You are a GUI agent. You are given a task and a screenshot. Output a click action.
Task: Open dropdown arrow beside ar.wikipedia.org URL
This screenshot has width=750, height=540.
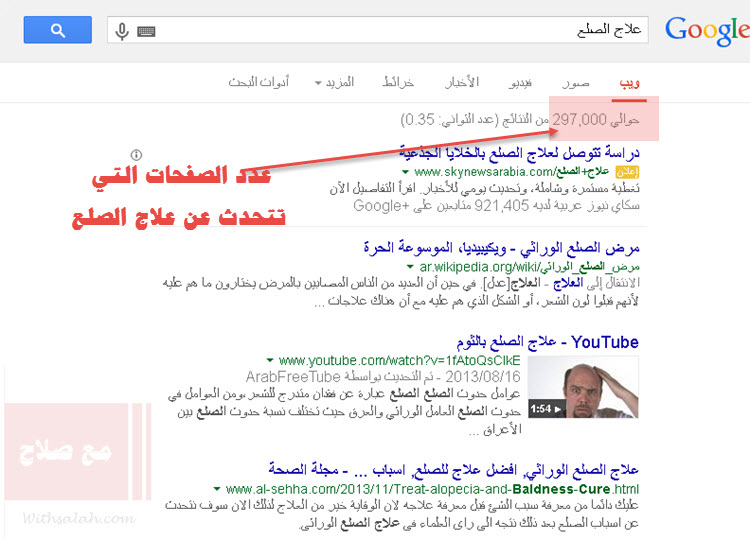tap(410, 267)
